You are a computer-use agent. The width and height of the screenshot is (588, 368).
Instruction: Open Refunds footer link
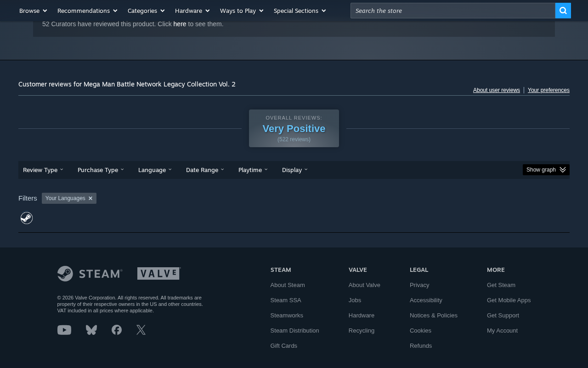[421, 346]
